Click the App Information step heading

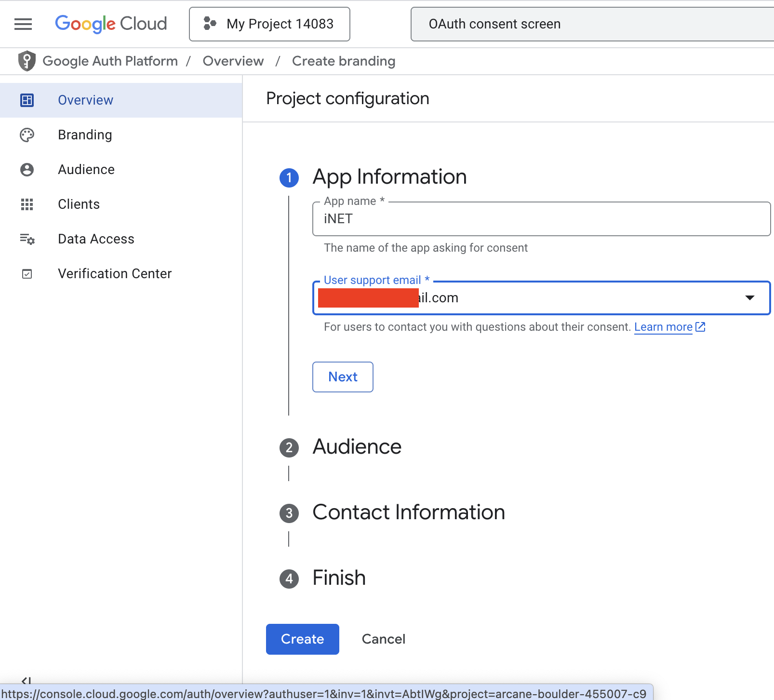389,177
